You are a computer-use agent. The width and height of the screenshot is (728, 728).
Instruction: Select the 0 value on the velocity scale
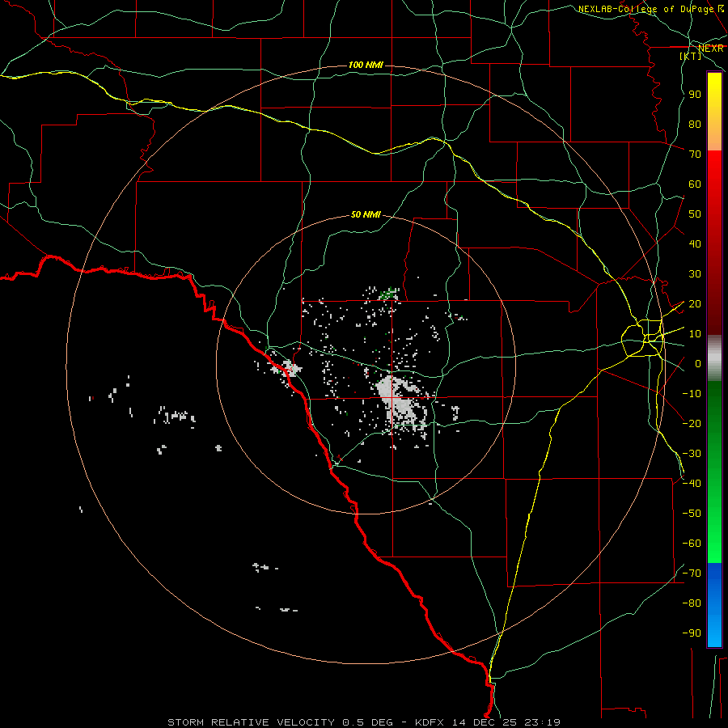(x=698, y=364)
